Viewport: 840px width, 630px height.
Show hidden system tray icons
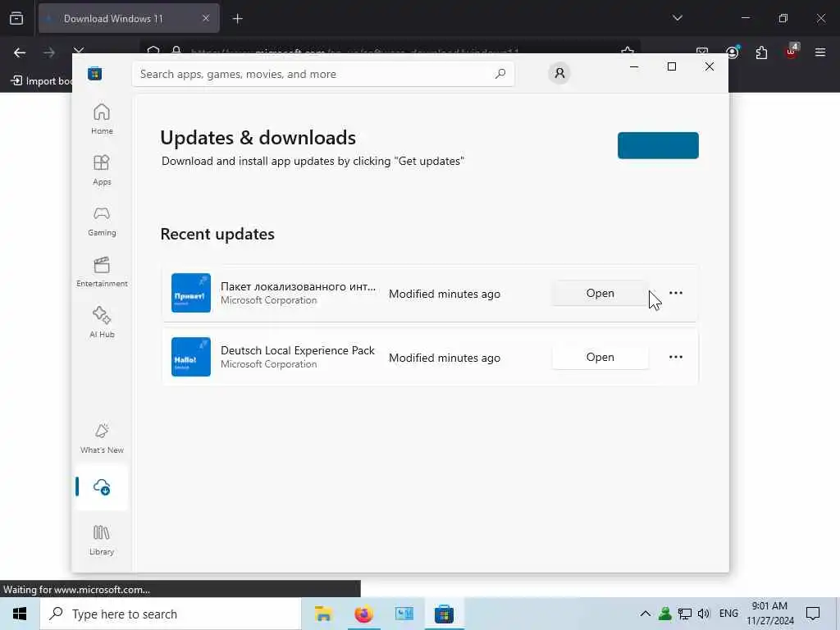646,614
